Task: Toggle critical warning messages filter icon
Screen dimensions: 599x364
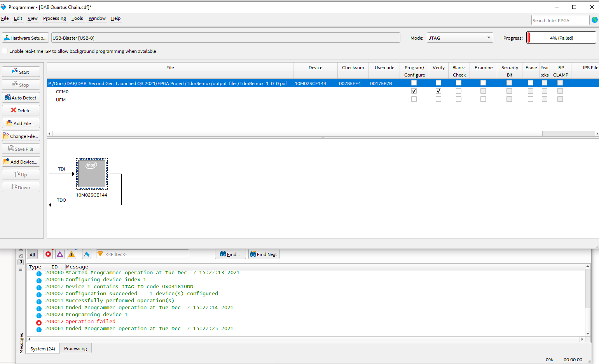Action: tap(60, 254)
